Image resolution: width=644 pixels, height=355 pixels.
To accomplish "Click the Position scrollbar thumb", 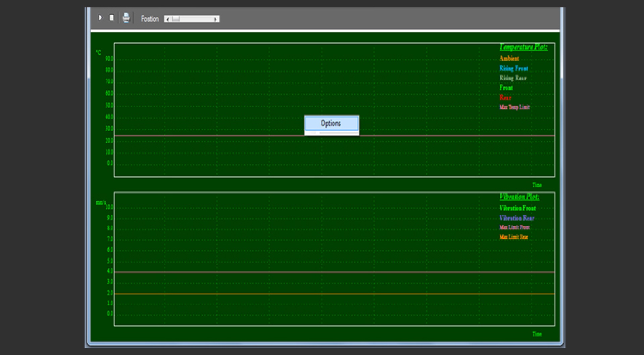I will click(176, 19).
